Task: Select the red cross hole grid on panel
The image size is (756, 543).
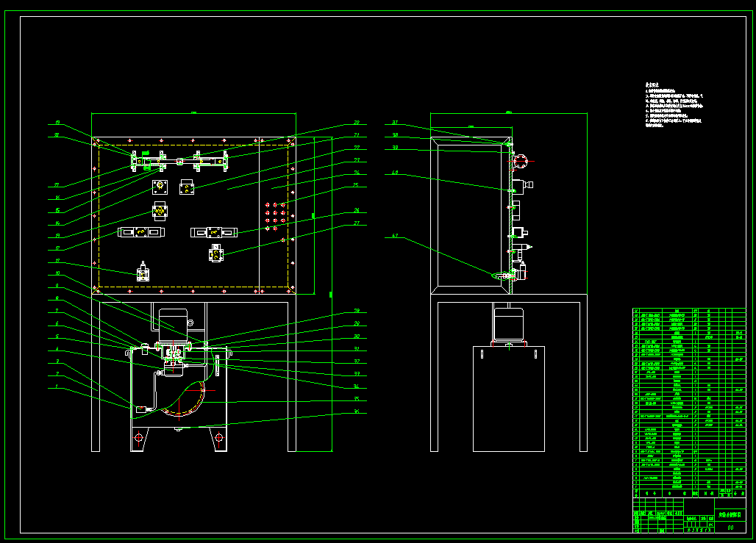Action: pyautogui.click(x=275, y=216)
